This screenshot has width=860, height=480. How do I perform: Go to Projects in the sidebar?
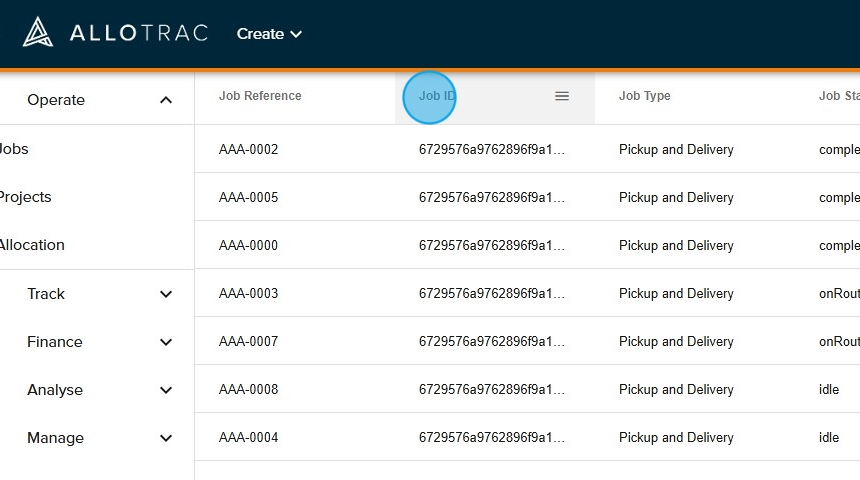[x=25, y=197]
